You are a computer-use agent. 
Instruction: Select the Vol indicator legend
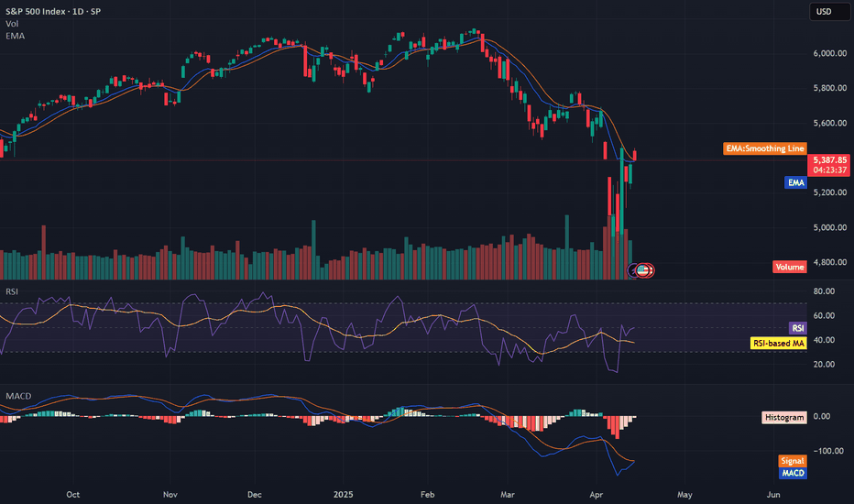12,24
